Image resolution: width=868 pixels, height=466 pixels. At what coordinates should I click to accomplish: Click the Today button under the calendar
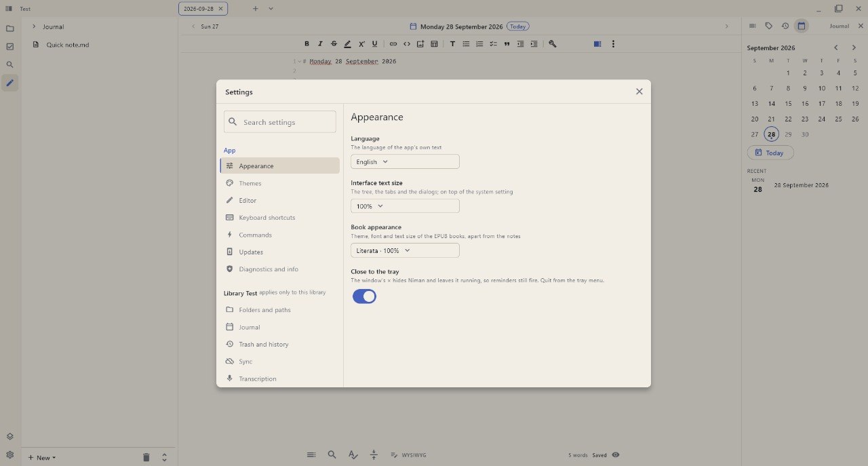pyautogui.click(x=770, y=153)
